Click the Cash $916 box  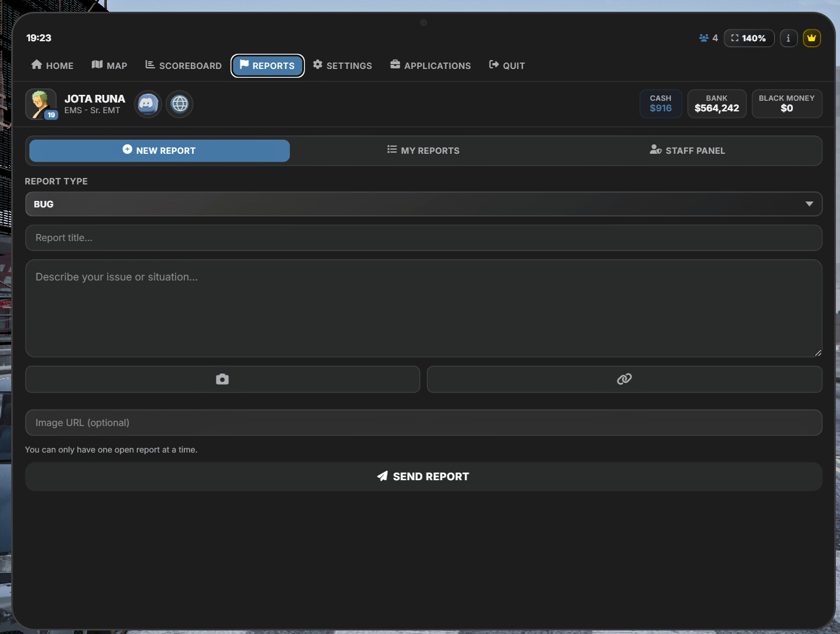pyautogui.click(x=661, y=104)
